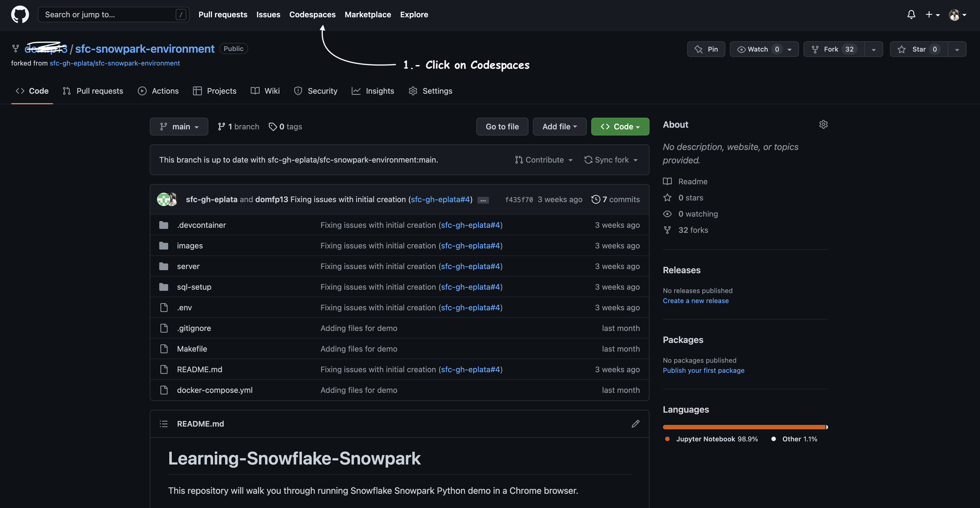Image resolution: width=980 pixels, height=508 pixels.
Task: Click Codespaces in the top navigation
Action: coord(312,14)
